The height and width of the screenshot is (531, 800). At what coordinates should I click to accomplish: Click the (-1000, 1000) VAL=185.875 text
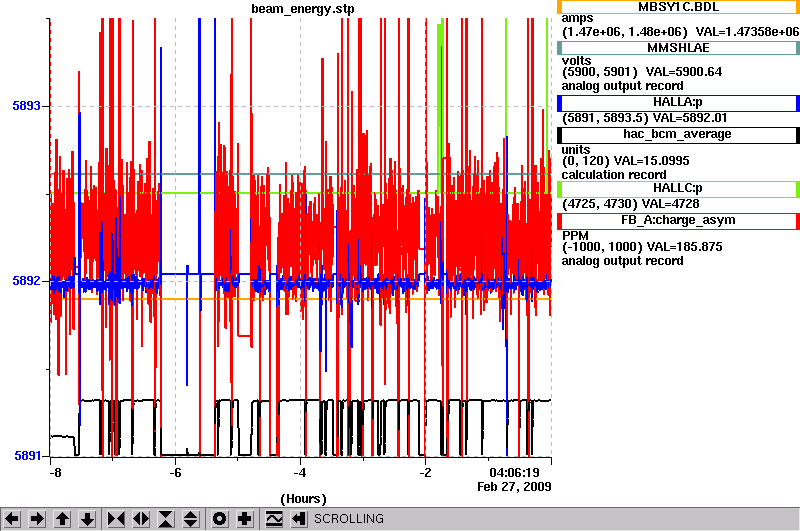pos(642,247)
